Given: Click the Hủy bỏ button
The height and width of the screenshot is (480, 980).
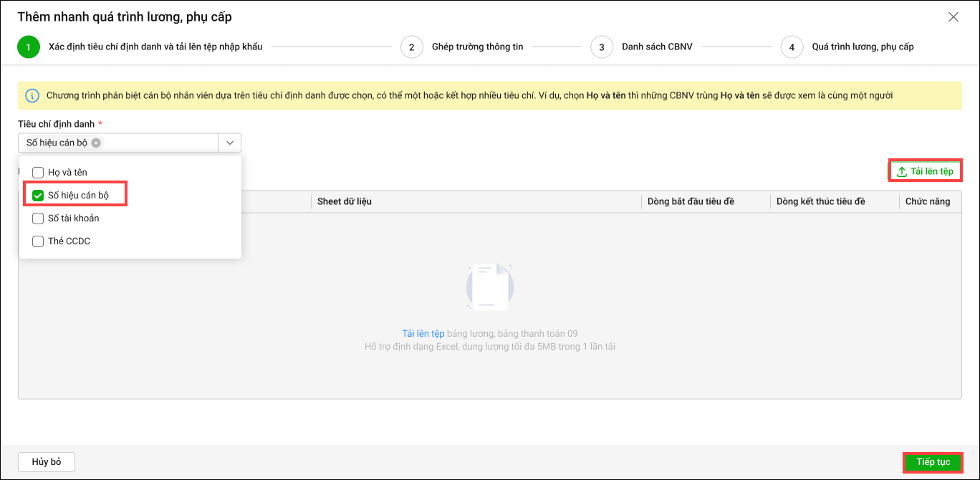Looking at the screenshot, I should (47, 462).
